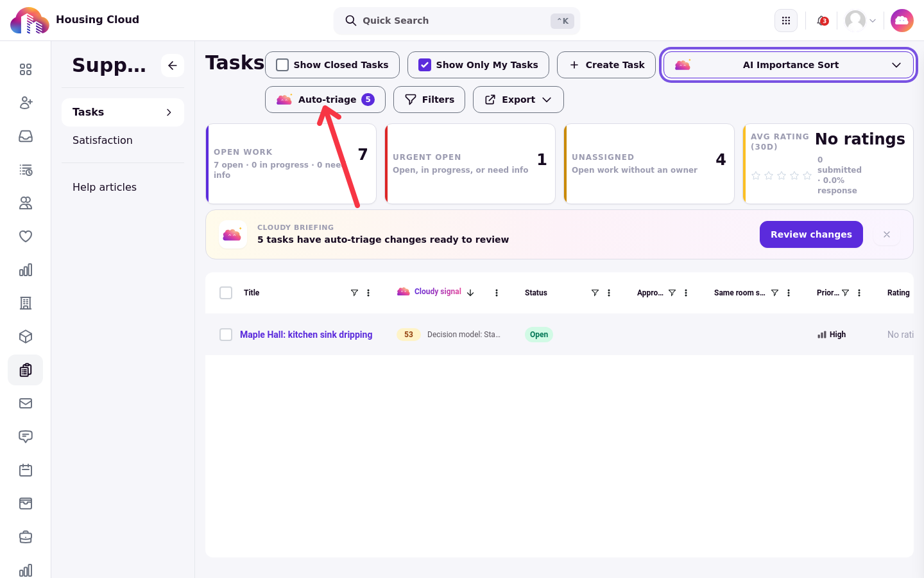Click the Title column filter icon

pyautogui.click(x=354, y=293)
